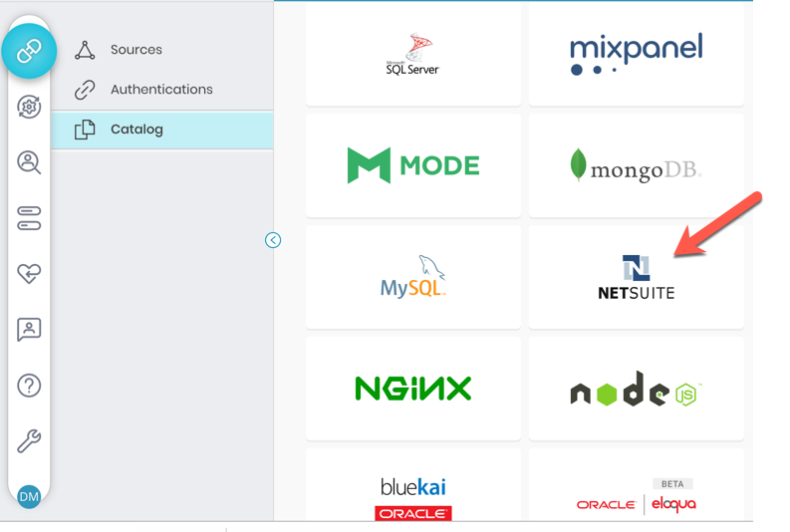Select the NGINX connector card

pyautogui.click(x=412, y=388)
